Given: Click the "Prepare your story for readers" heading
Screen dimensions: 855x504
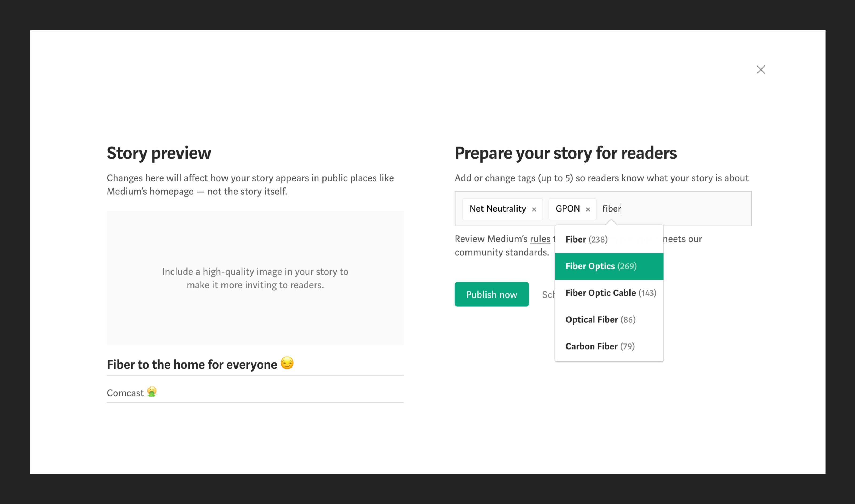Looking at the screenshot, I should coord(566,153).
